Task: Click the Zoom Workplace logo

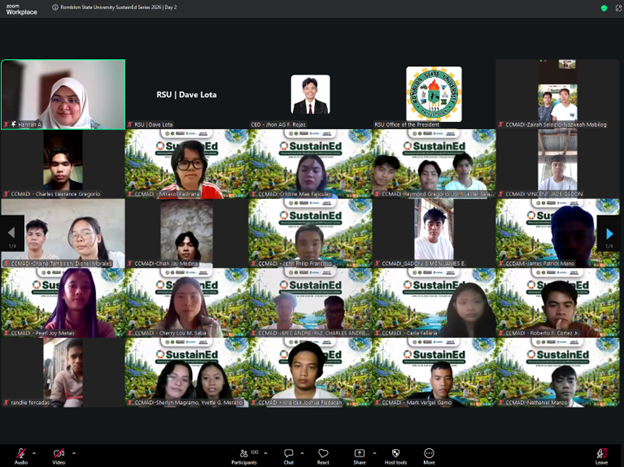Action: coord(20,8)
